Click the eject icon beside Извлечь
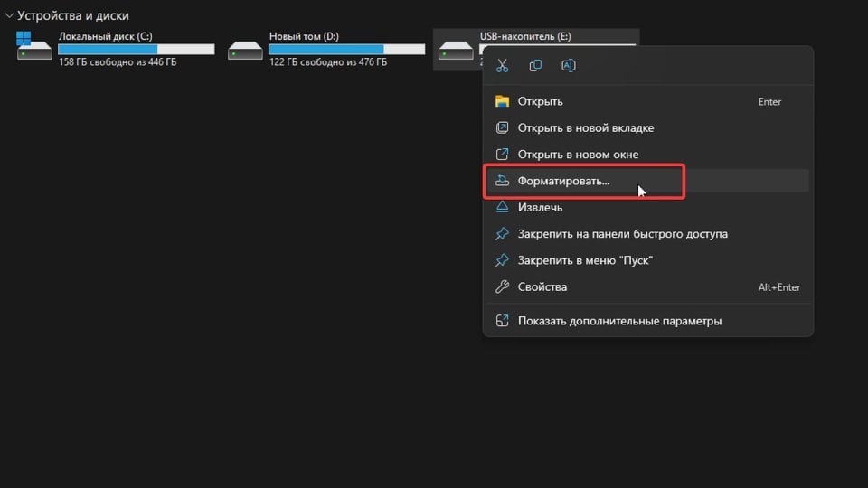 (x=503, y=207)
